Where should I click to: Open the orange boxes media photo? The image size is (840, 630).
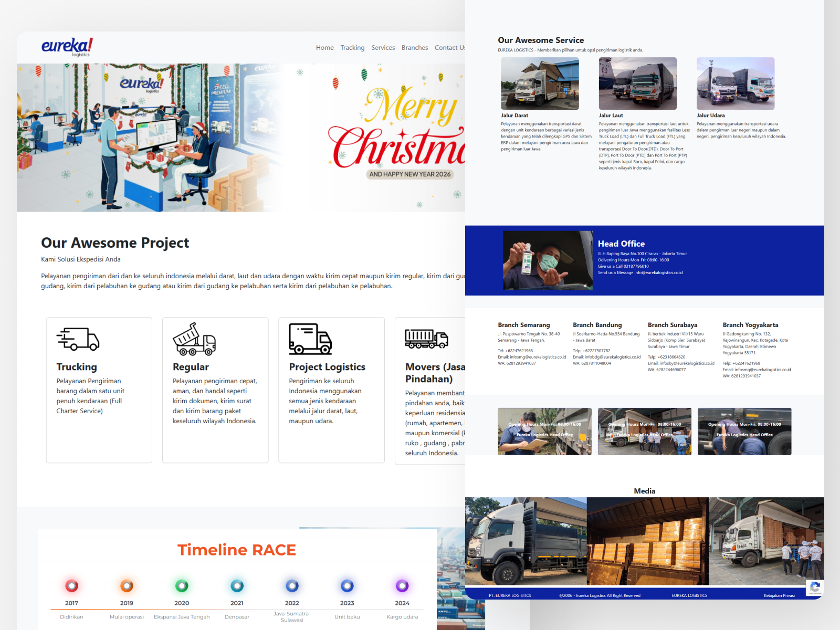(647, 541)
